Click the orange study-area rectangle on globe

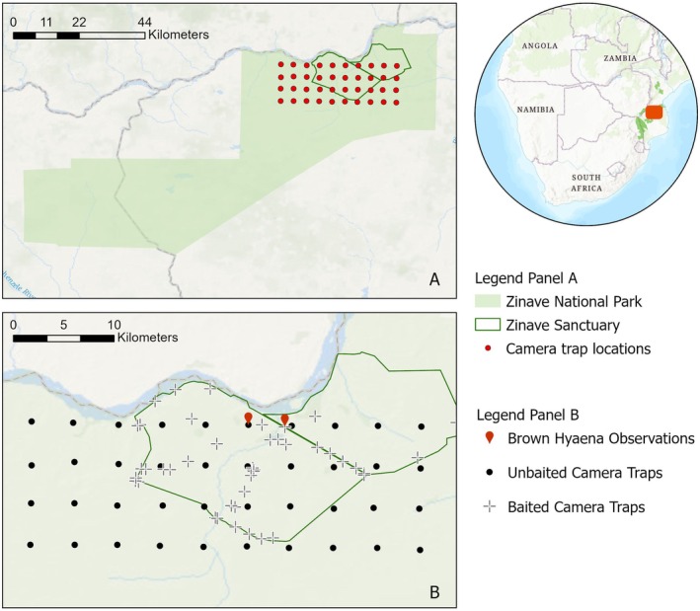pyautogui.click(x=655, y=112)
